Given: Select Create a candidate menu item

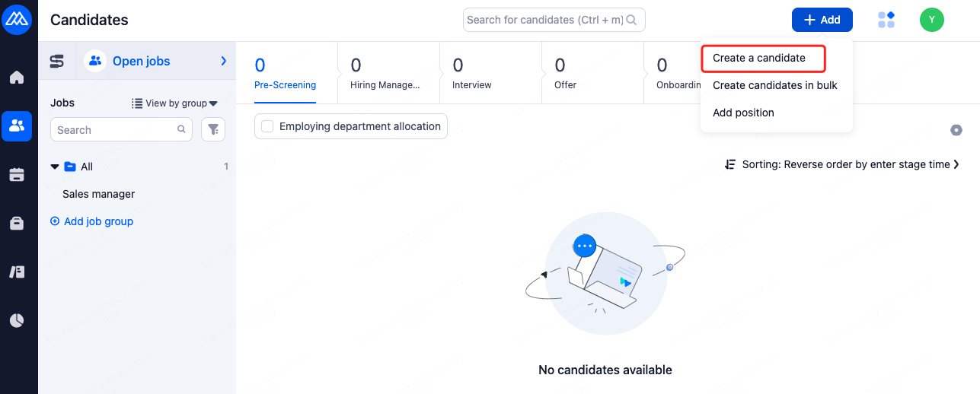Looking at the screenshot, I should pyautogui.click(x=758, y=58).
